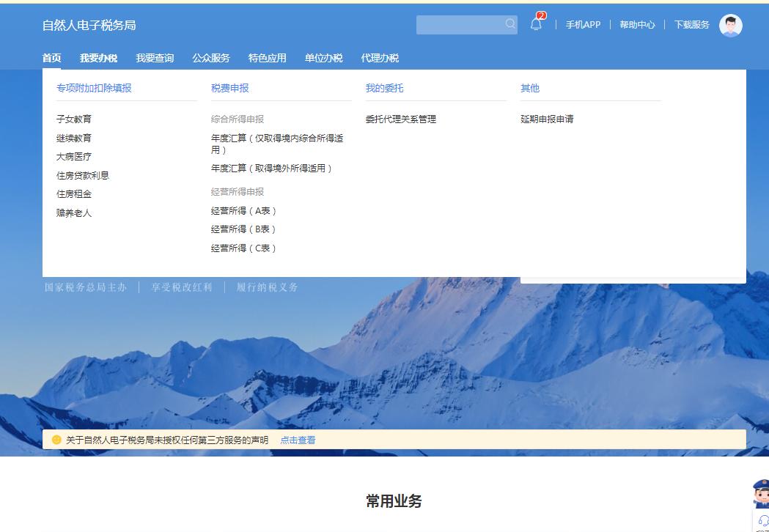769x532 pixels.
Task: Select 住房贷款利息 deduction filing
Action: pyautogui.click(x=83, y=175)
